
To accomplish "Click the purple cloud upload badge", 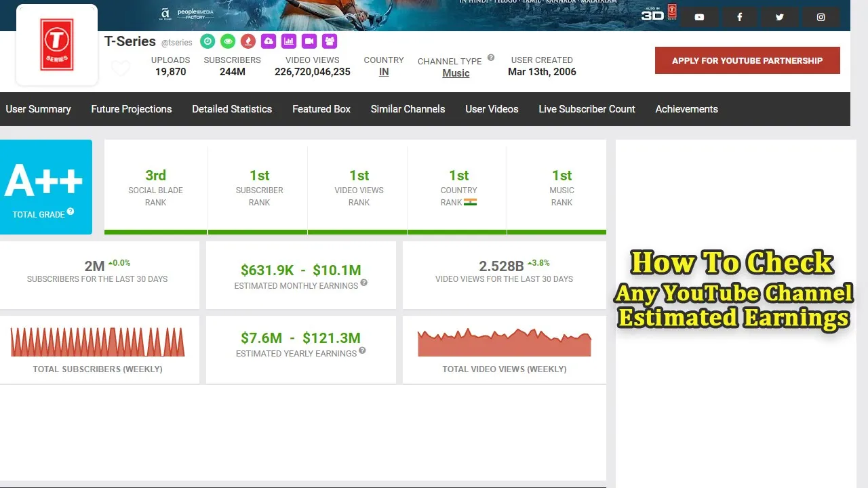I will click(269, 41).
